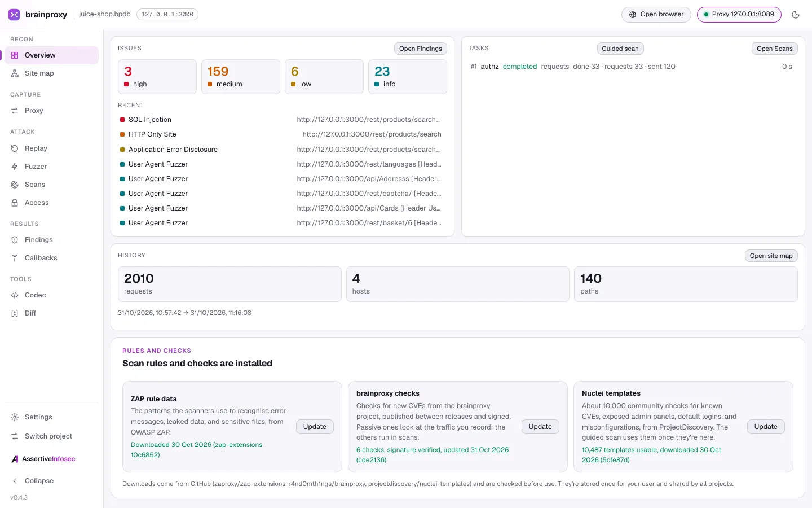Update ZAP rule data

[x=315, y=427]
